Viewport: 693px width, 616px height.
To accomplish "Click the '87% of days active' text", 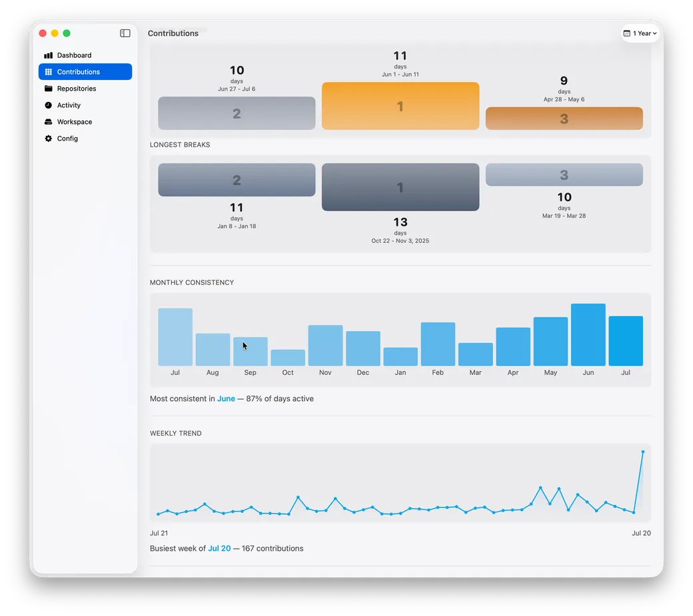I will click(x=280, y=399).
